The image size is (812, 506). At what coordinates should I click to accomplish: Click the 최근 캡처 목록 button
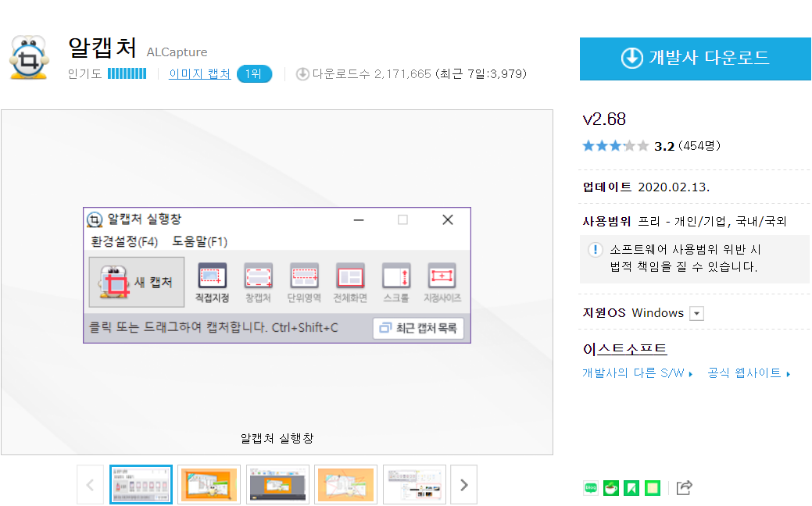point(418,328)
